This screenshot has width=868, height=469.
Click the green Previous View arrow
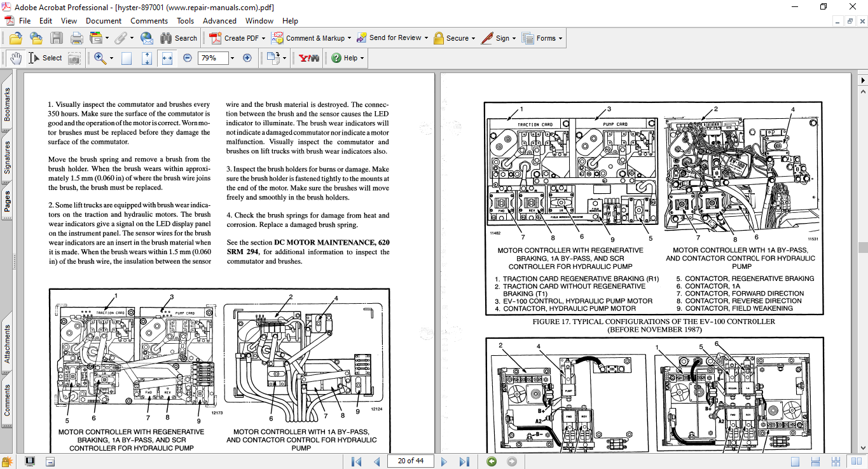click(x=491, y=461)
